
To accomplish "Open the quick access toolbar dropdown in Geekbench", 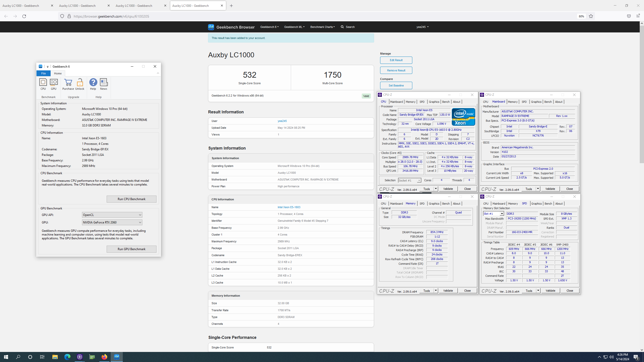I will pos(48,67).
